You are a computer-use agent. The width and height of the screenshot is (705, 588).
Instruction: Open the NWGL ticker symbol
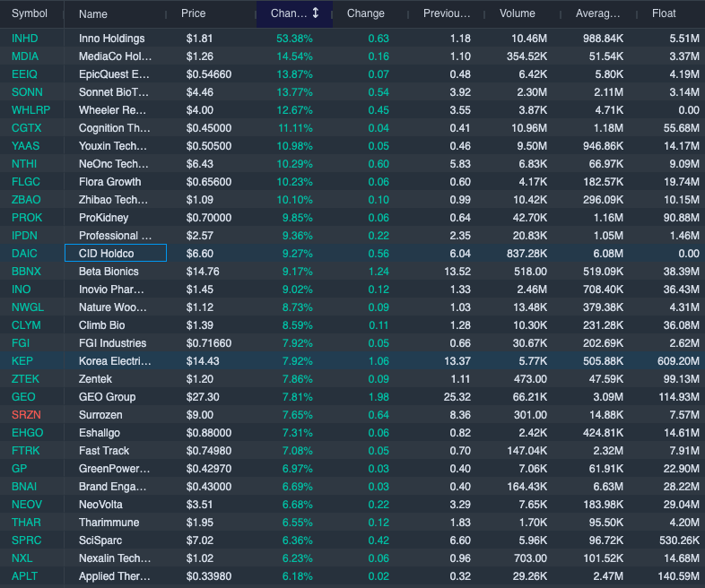[28, 307]
